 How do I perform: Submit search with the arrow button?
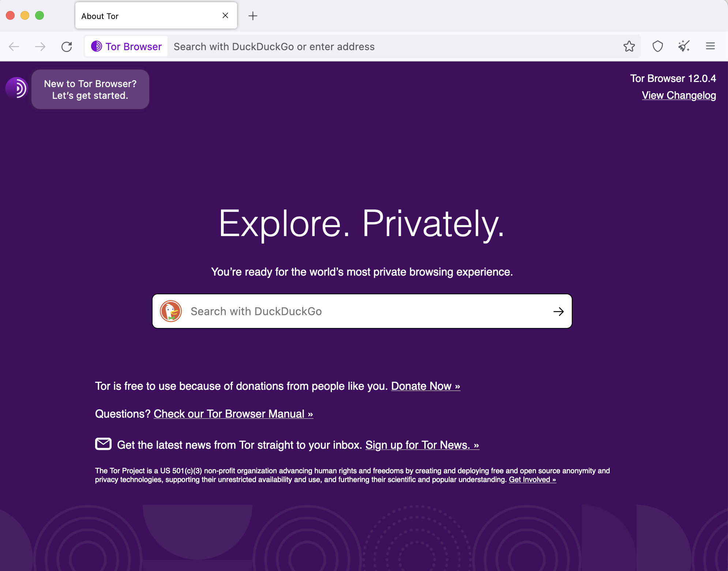click(x=559, y=311)
